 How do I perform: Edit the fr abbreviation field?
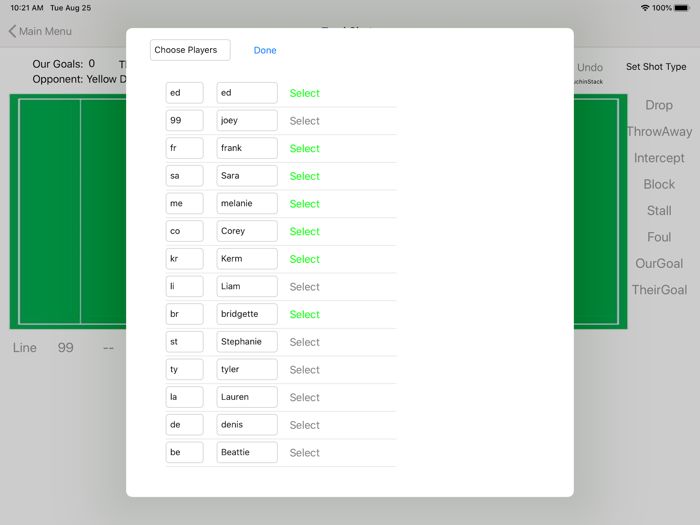click(x=184, y=148)
